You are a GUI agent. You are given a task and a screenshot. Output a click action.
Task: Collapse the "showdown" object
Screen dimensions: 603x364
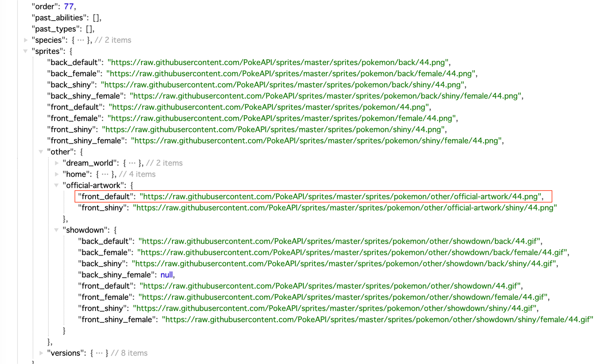pyautogui.click(x=56, y=230)
